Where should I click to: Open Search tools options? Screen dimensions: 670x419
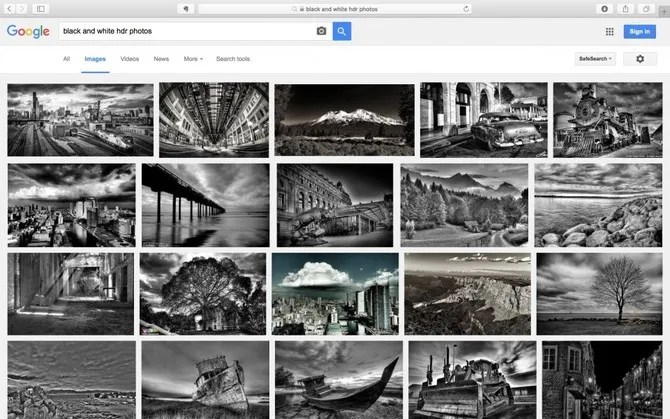[x=233, y=59]
